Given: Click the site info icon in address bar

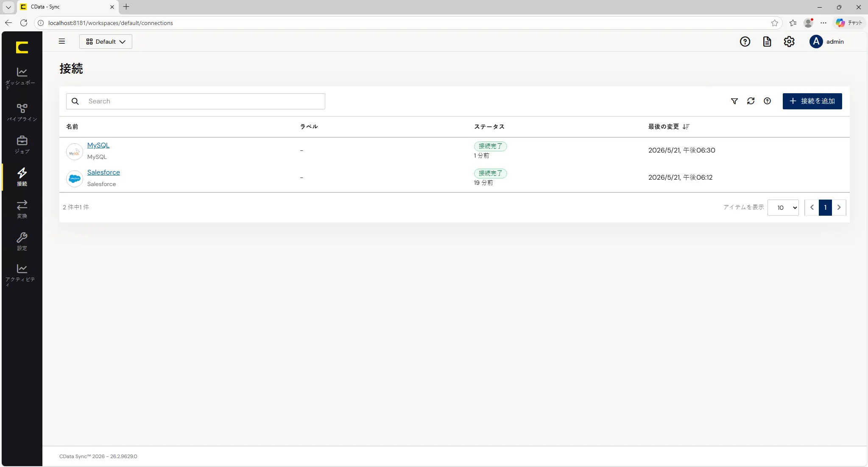Looking at the screenshot, I should [41, 23].
